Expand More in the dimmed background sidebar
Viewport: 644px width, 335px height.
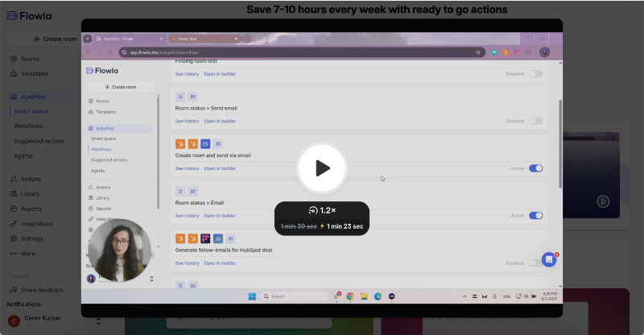tap(23, 254)
